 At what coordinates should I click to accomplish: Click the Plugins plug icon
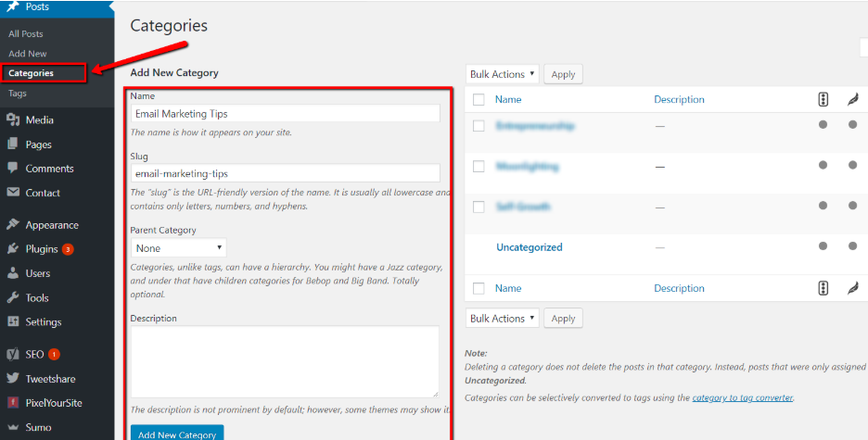[13, 249]
